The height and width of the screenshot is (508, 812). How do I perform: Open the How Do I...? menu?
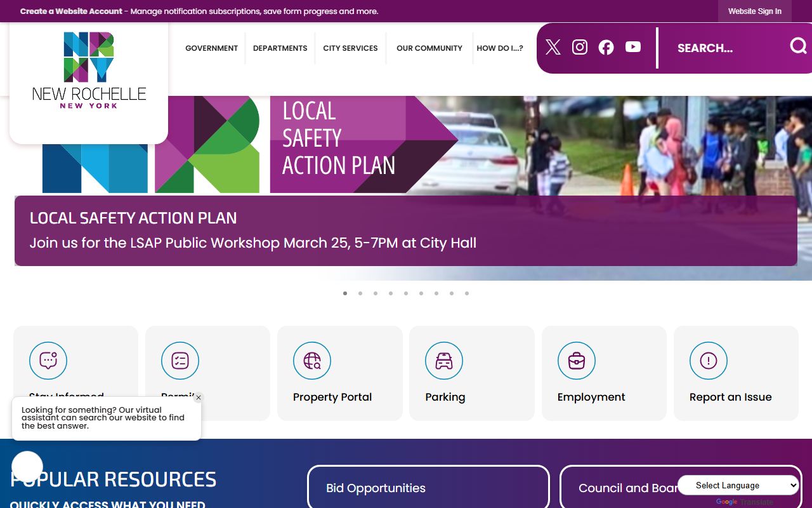click(500, 48)
